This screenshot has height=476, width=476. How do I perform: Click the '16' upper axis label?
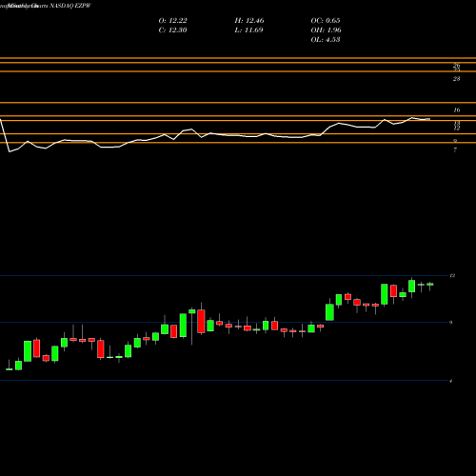pos(456,110)
